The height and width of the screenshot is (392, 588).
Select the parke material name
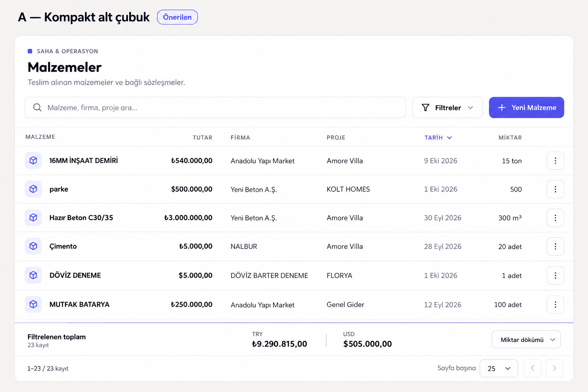tap(59, 189)
